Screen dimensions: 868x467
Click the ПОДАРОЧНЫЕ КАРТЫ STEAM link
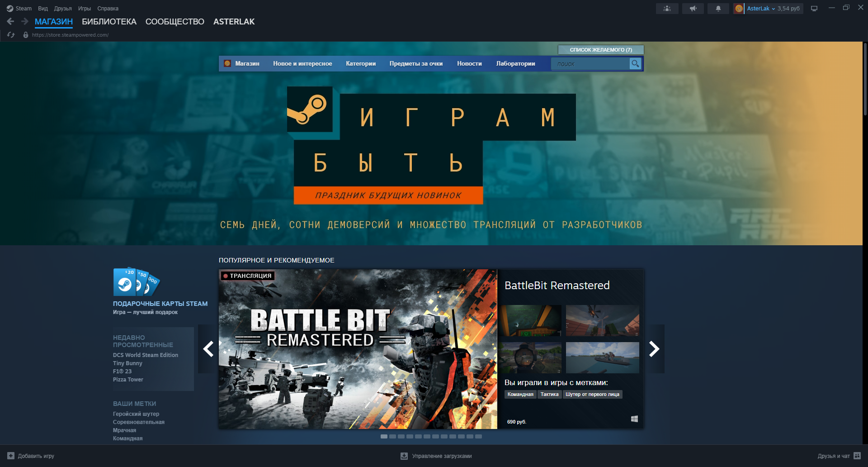[160, 304]
